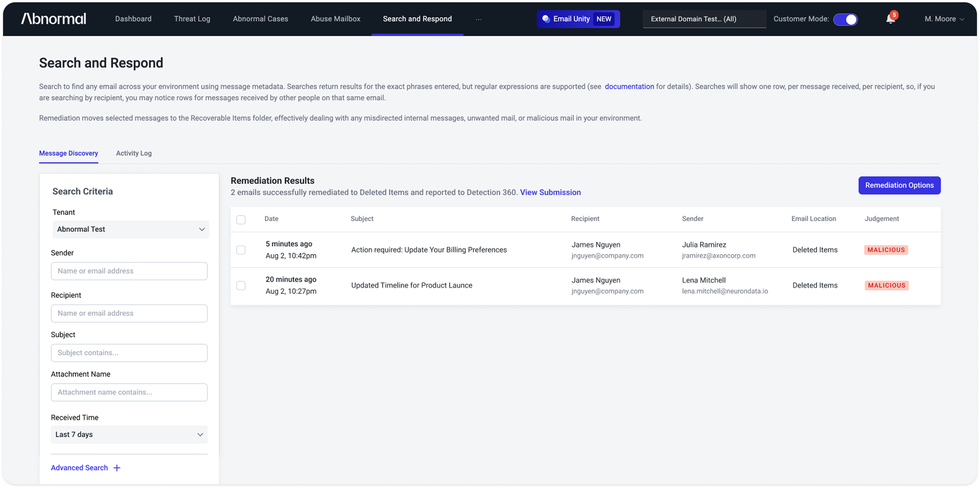This screenshot has width=980, height=488.
Task: Click sender address lena.mitchell@neurondata.io
Action: (725, 291)
